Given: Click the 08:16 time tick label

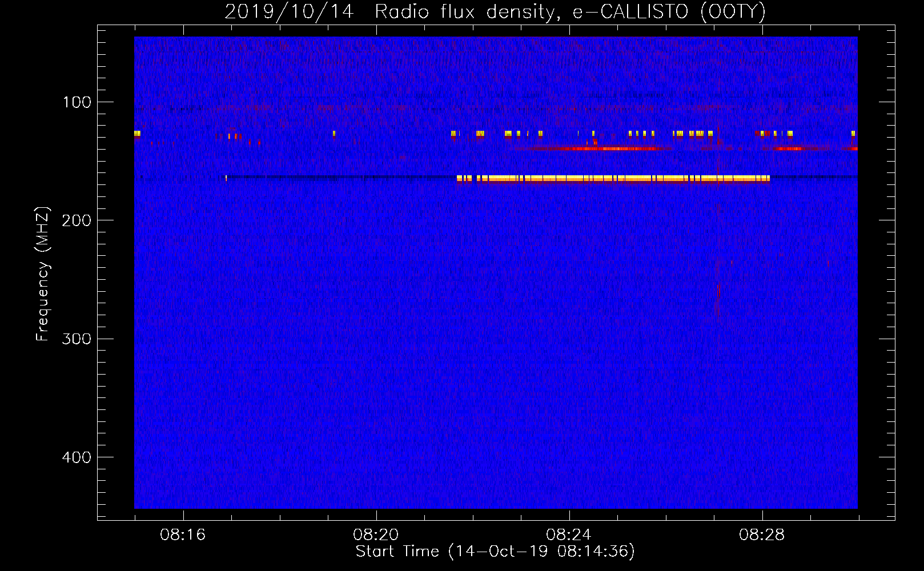Looking at the screenshot, I should (x=183, y=535).
